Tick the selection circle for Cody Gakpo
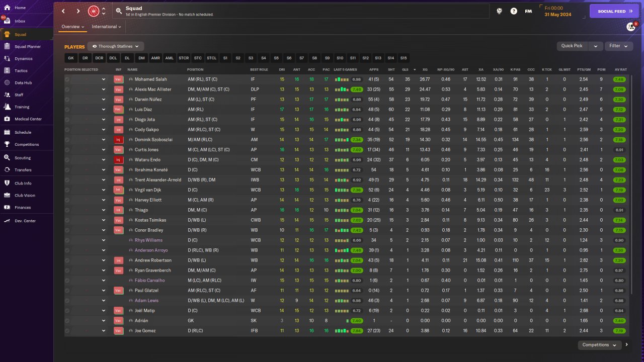The height and width of the screenshot is (362, 644). pyautogui.click(x=67, y=130)
